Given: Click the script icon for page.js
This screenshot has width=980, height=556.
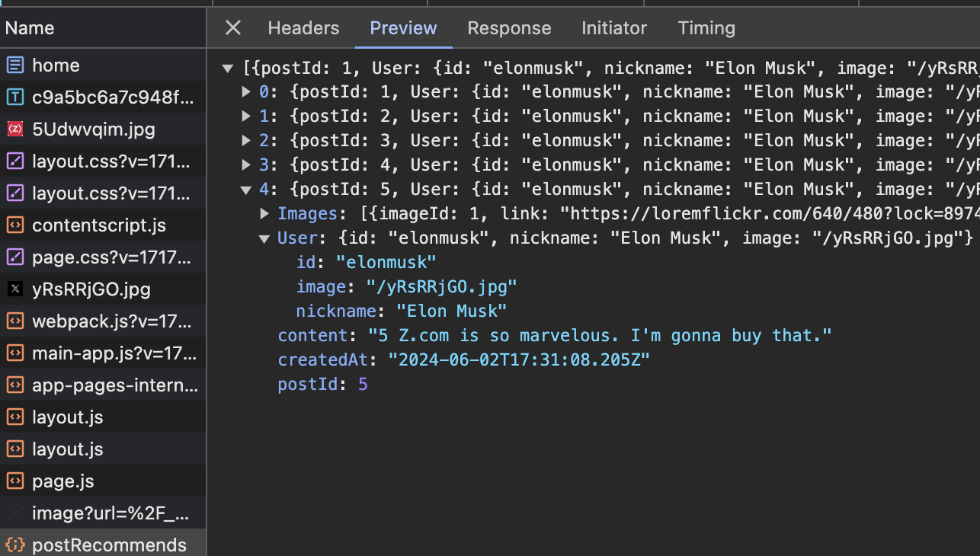Looking at the screenshot, I should [14, 481].
